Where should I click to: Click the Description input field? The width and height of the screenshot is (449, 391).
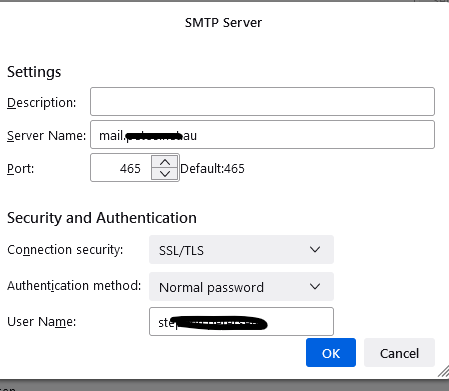pos(262,102)
